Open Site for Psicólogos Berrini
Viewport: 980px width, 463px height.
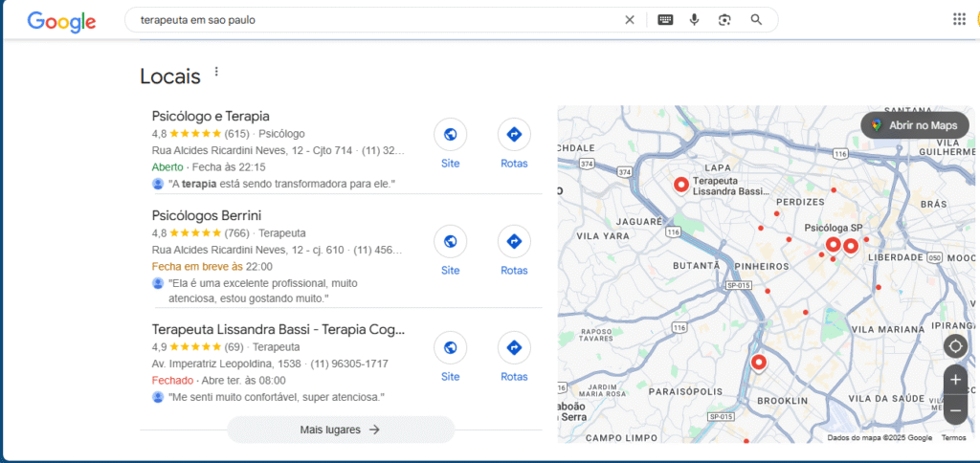tap(450, 252)
